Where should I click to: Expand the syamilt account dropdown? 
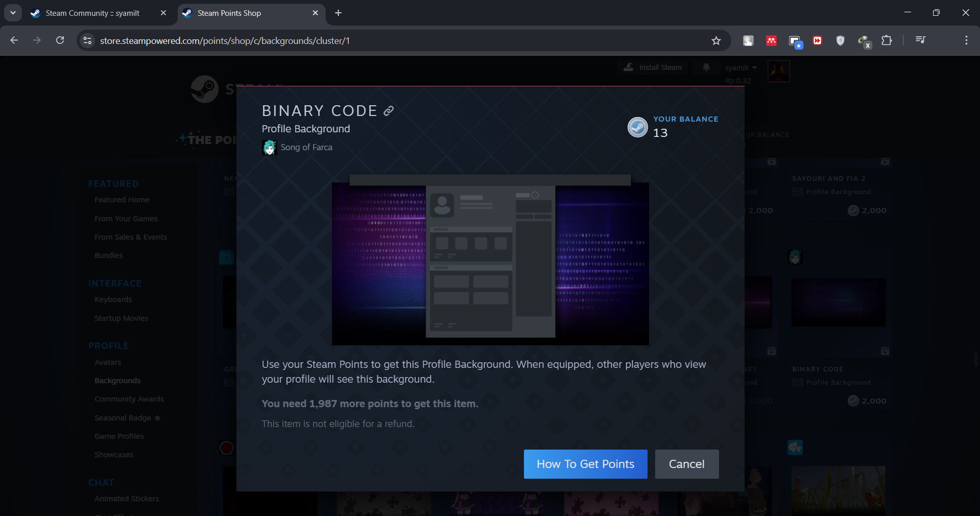click(741, 68)
